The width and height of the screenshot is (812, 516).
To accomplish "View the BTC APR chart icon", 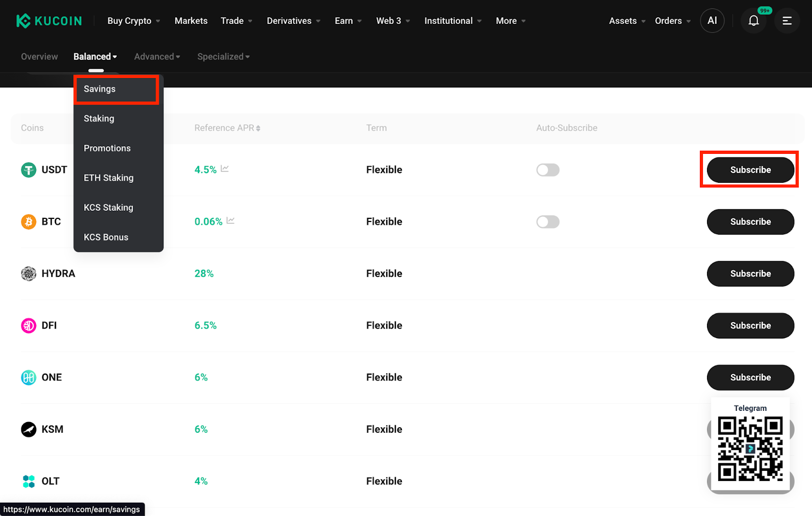I will [230, 221].
